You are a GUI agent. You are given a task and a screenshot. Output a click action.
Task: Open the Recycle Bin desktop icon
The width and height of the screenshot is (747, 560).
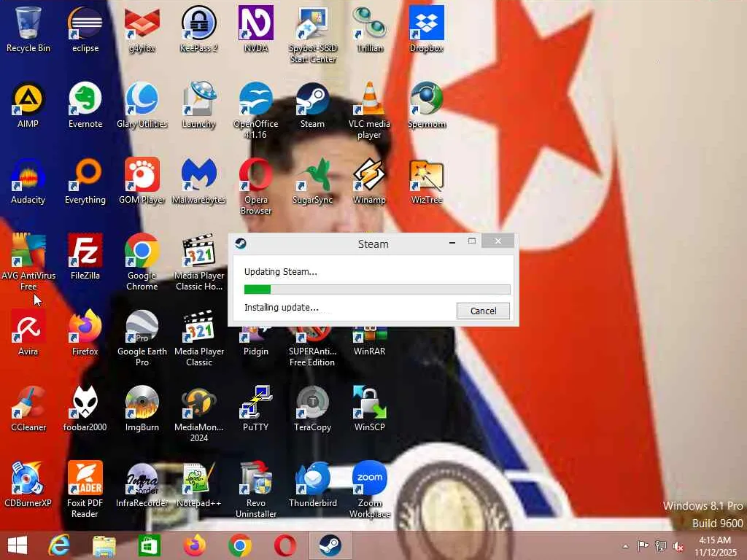coord(28,29)
